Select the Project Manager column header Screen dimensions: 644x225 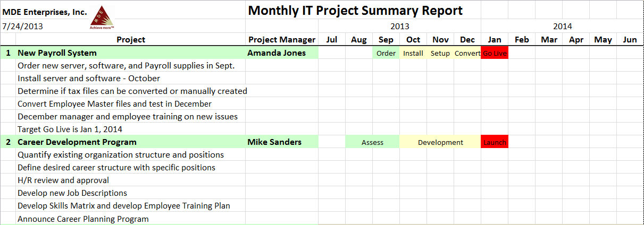click(x=282, y=40)
